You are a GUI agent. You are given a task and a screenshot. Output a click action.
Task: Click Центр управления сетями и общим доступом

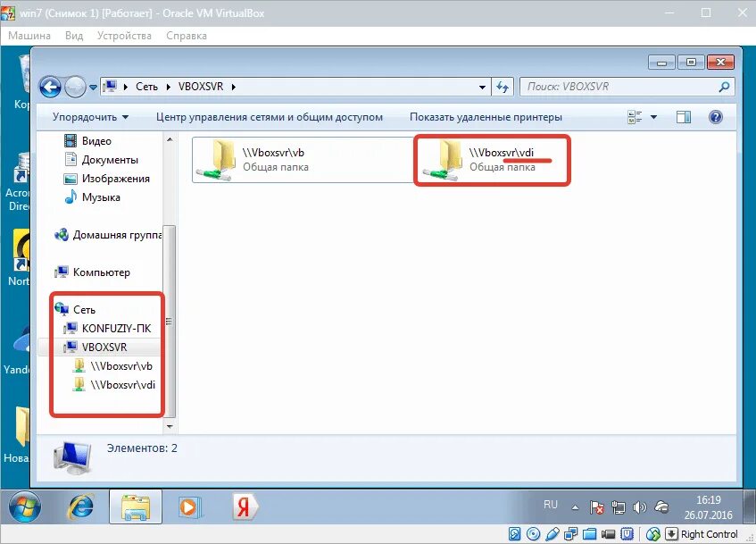[270, 117]
